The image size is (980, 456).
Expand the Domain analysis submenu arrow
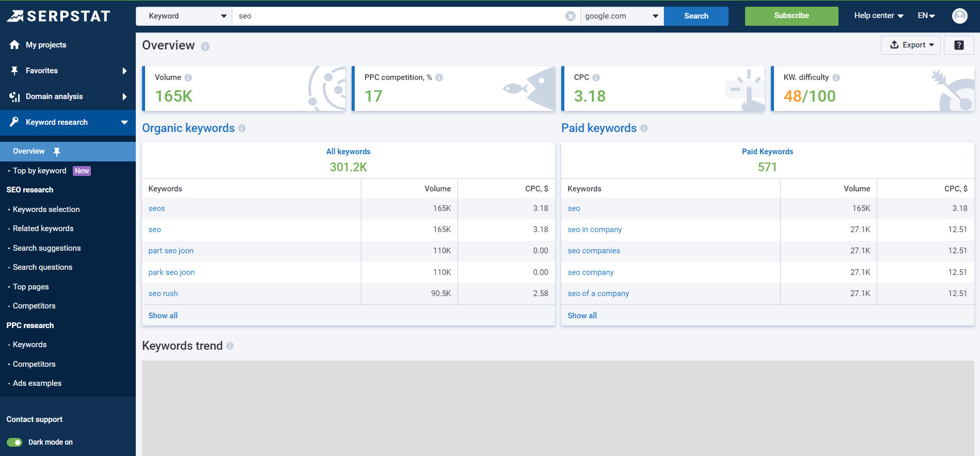[x=124, y=96]
